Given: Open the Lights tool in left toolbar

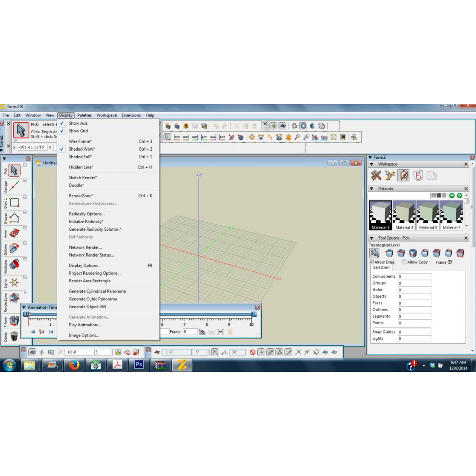Looking at the screenshot, I should point(14,283).
